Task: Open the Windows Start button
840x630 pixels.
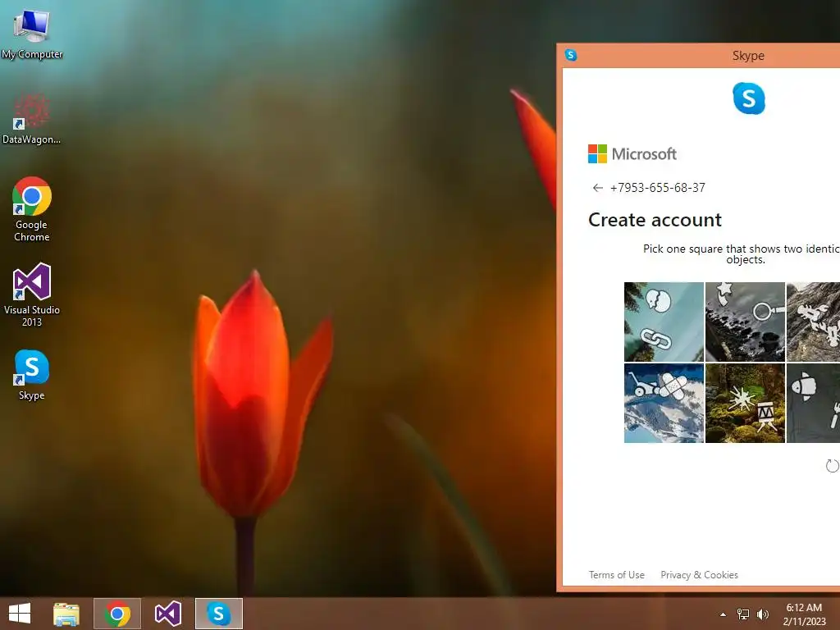Action: pyautogui.click(x=20, y=614)
